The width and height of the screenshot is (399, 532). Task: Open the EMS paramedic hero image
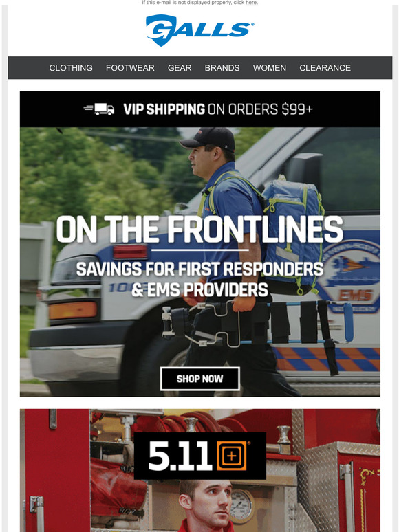coord(200,262)
